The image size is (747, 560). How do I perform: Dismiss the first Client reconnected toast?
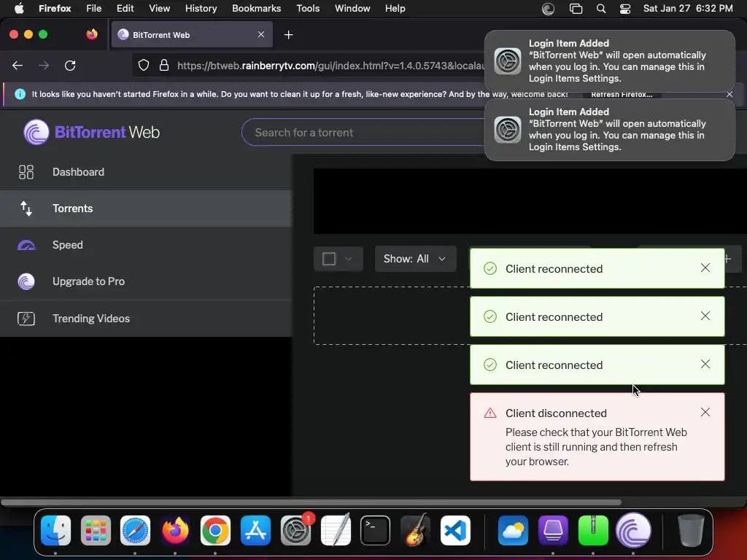[x=705, y=268]
